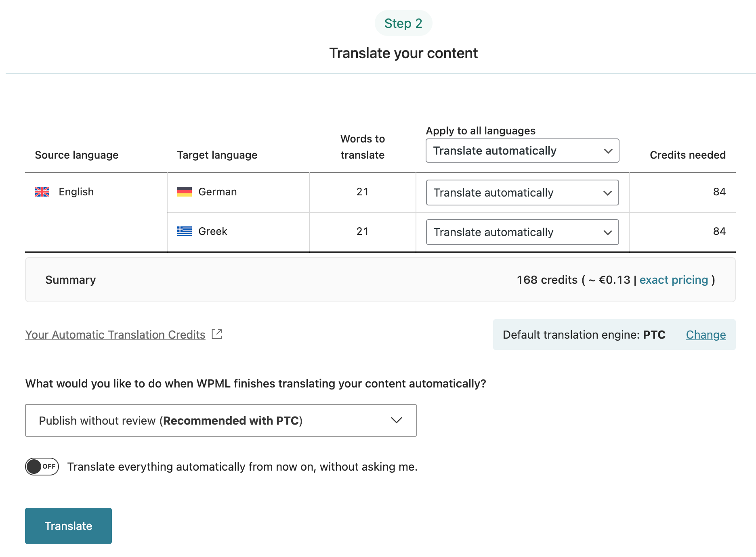Click the Greek flag icon
The image size is (756, 557).
pos(185,231)
